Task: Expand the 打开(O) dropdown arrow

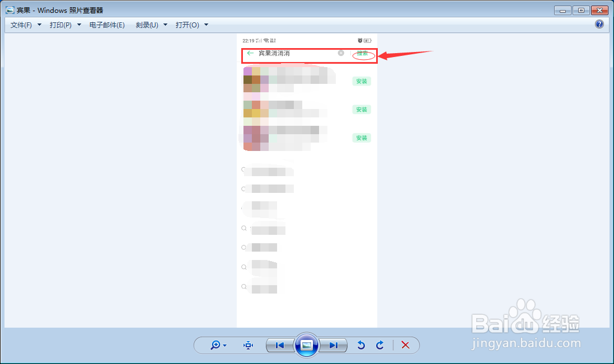Action: click(x=207, y=25)
